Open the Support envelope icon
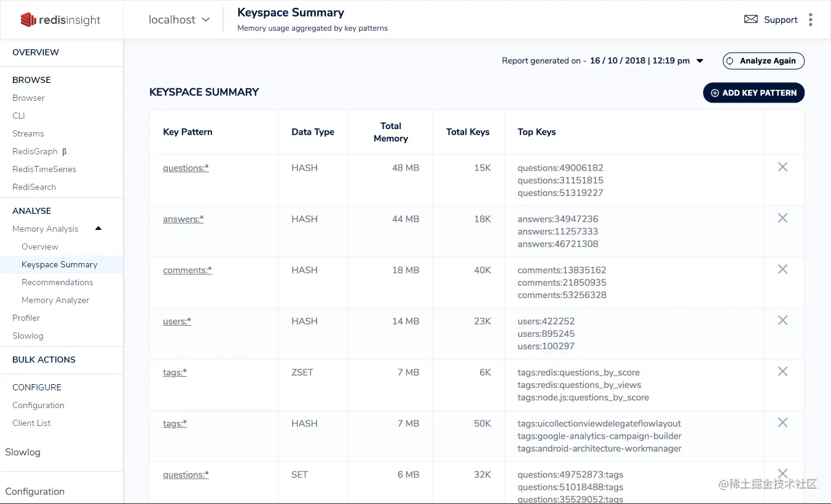Screen dimensions: 831x504 point(750,19)
